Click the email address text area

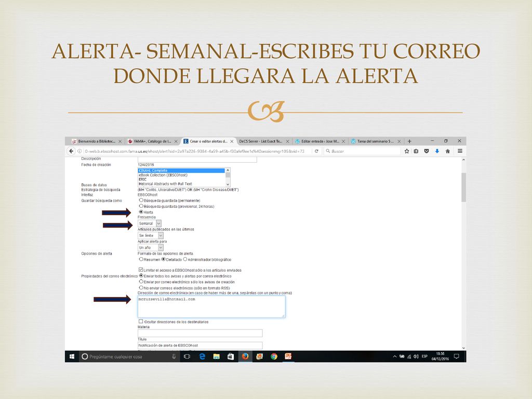(x=211, y=307)
